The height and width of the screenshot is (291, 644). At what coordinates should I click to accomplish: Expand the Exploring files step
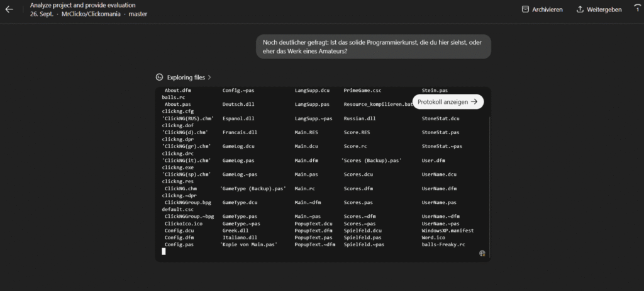[184, 77]
